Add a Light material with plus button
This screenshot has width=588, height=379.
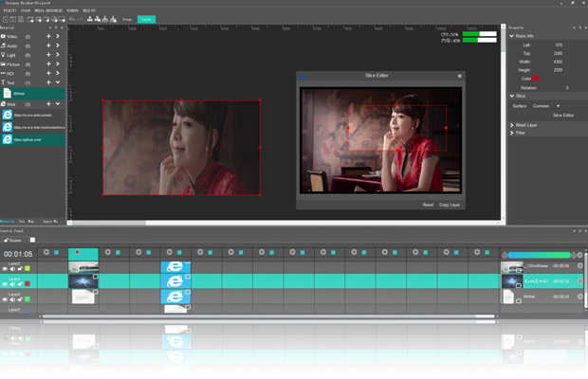tap(48, 55)
